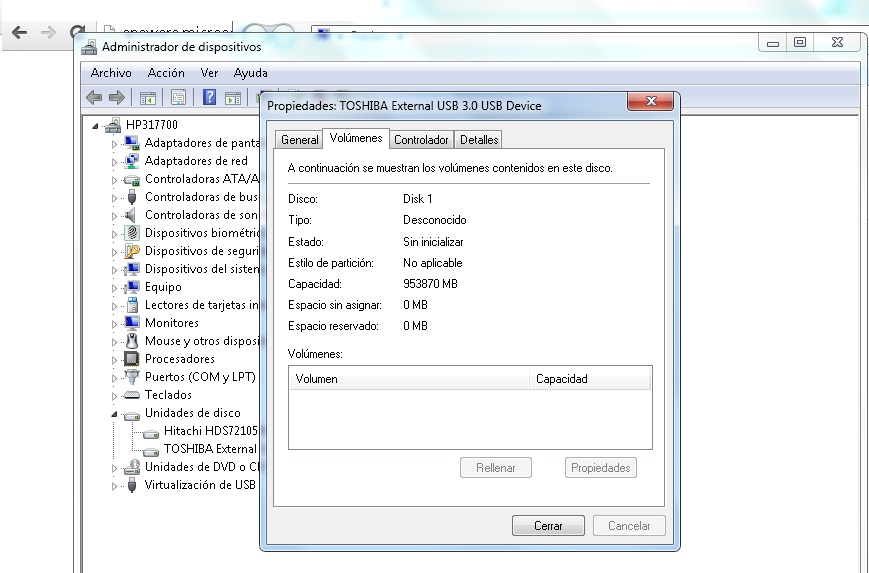Click the Virtualización de USB icon
The image size is (869, 573).
point(132,485)
